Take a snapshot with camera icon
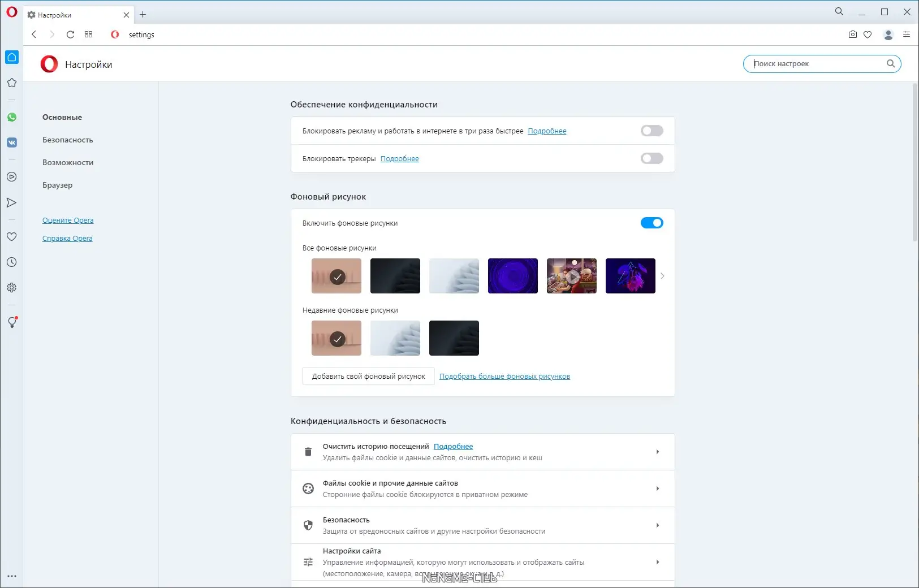This screenshot has width=919, height=588. point(853,34)
